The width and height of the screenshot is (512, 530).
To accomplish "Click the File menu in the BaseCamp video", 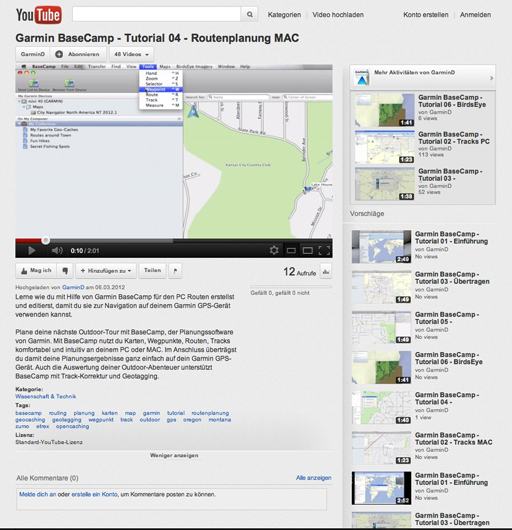I will click(65, 67).
